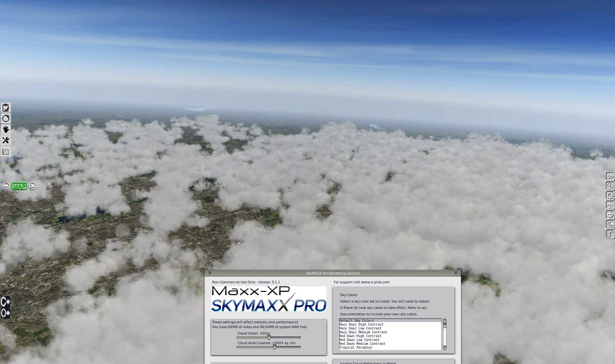The width and height of the screenshot is (615, 364).
Task: Open the wrench and screwdriver tools icon
Action: click(x=6, y=140)
